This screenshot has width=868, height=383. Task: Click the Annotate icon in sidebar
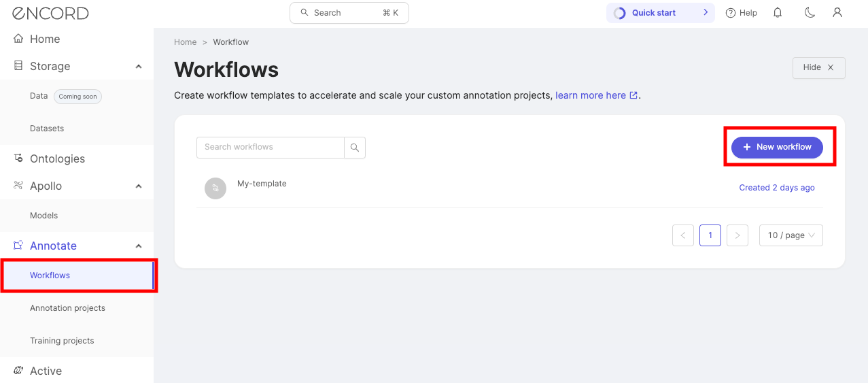pos(18,246)
